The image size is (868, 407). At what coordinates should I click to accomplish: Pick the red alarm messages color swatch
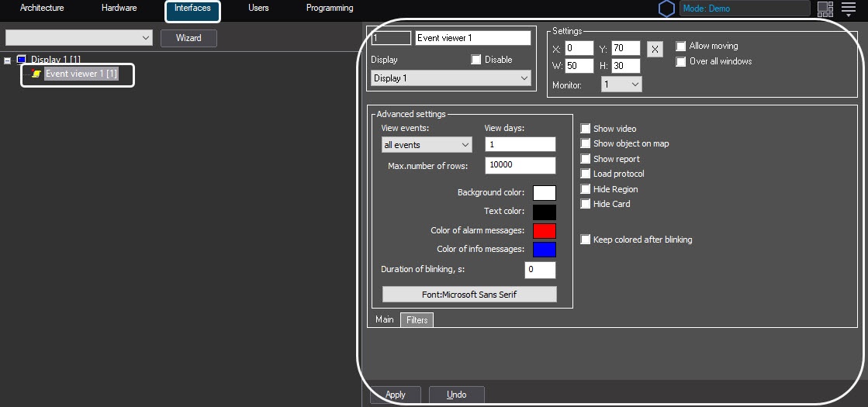click(x=544, y=231)
